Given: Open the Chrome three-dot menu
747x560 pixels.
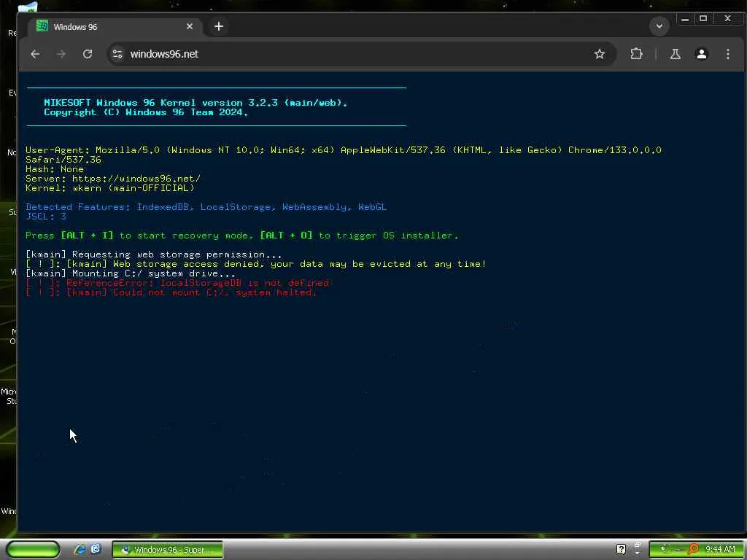Looking at the screenshot, I should click(x=727, y=54).
